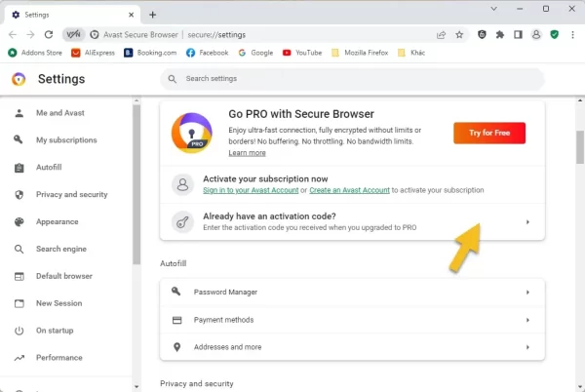
Task: Open the Mozilla Firefox bookmarks folder
Action: tap(360, 53)
